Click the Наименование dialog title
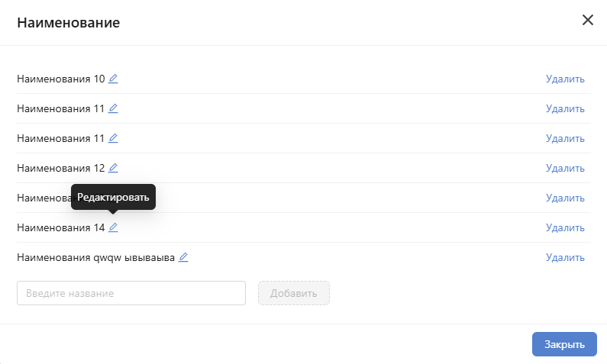This screenshot has height=364, width=607. point(68,22)
